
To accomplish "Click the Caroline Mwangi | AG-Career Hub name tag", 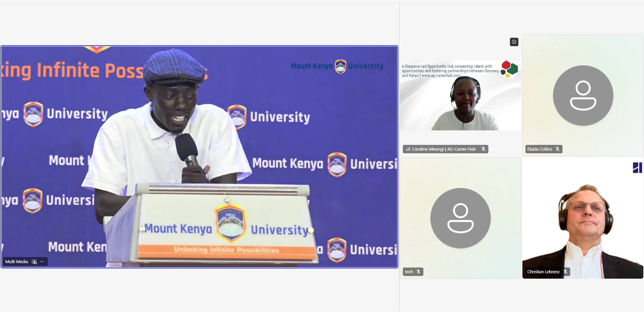I will pyautogui.click(x=444, y=149).
